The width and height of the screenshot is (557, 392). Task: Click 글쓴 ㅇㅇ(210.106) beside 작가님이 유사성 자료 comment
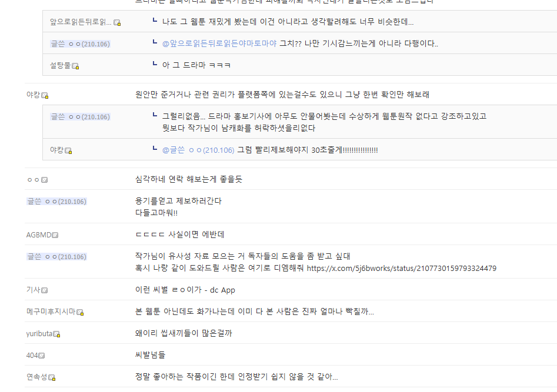click(57, 257)
